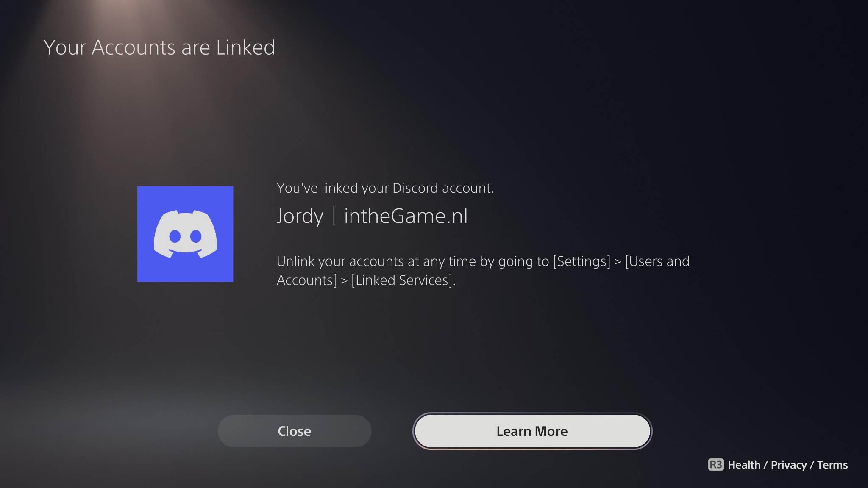Viewport: 868px width, 488px height.
Task: Click the word Terms in footer
Action: point(832,465)
